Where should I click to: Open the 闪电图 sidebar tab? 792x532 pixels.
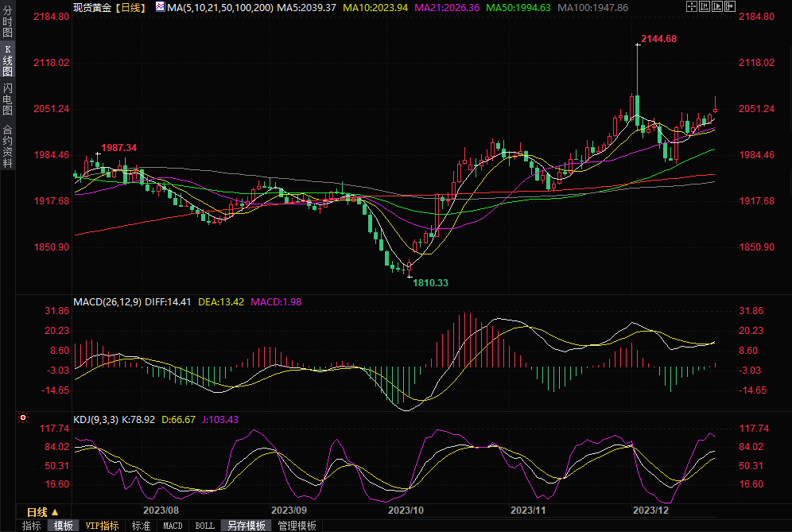[x=7, y=99]
